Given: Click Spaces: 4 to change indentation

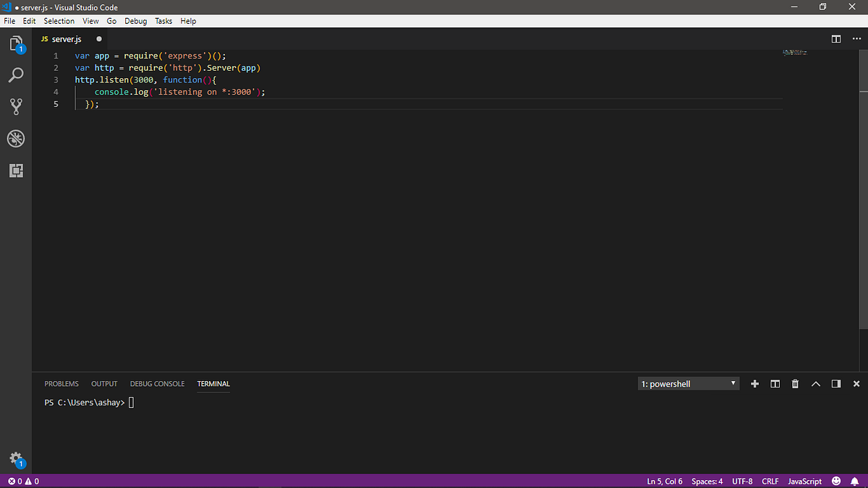Looking at the screenshot, I should tap(707, 481).
